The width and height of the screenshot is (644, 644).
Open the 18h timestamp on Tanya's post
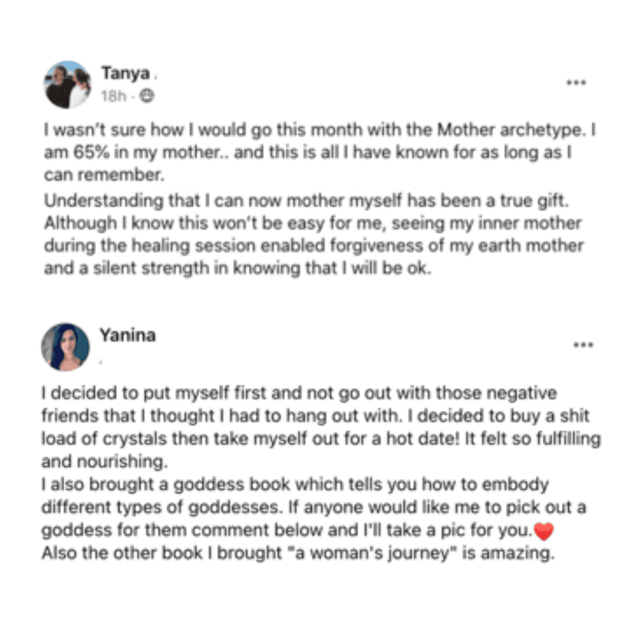pyautogui.click(x=114, y=96)
